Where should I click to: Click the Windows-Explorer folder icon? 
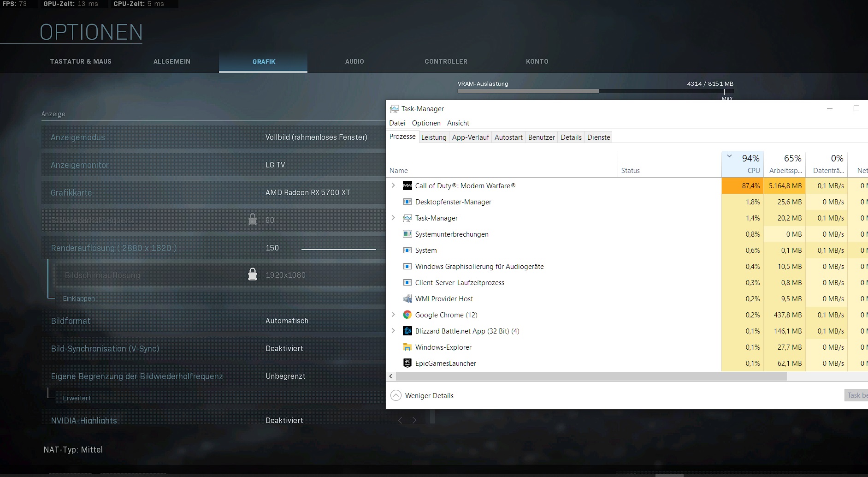point(407,347)
